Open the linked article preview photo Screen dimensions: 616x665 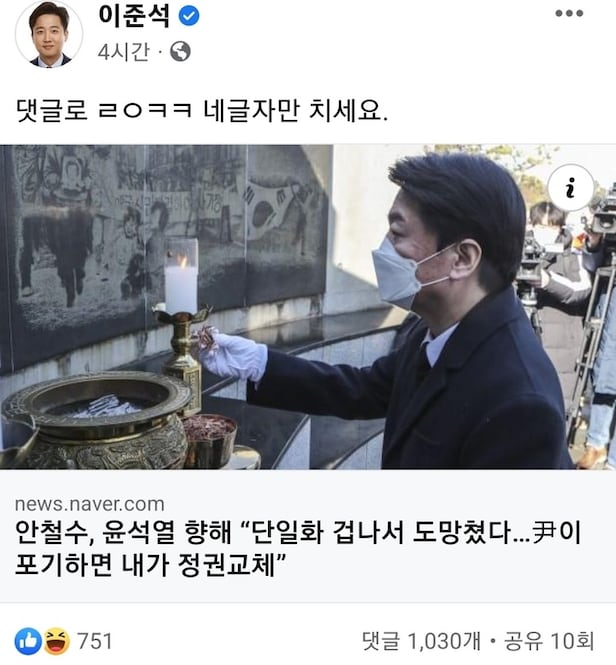tap(308, 307)
